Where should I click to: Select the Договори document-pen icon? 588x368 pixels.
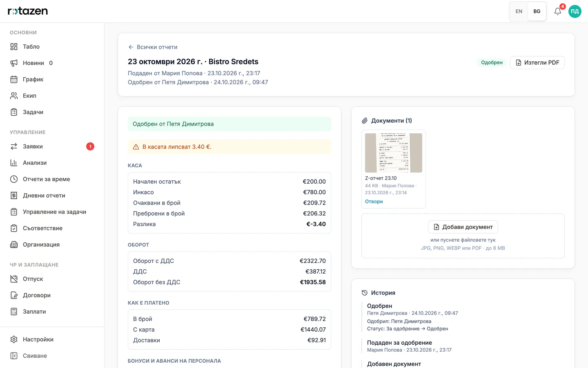pos(14,295)
